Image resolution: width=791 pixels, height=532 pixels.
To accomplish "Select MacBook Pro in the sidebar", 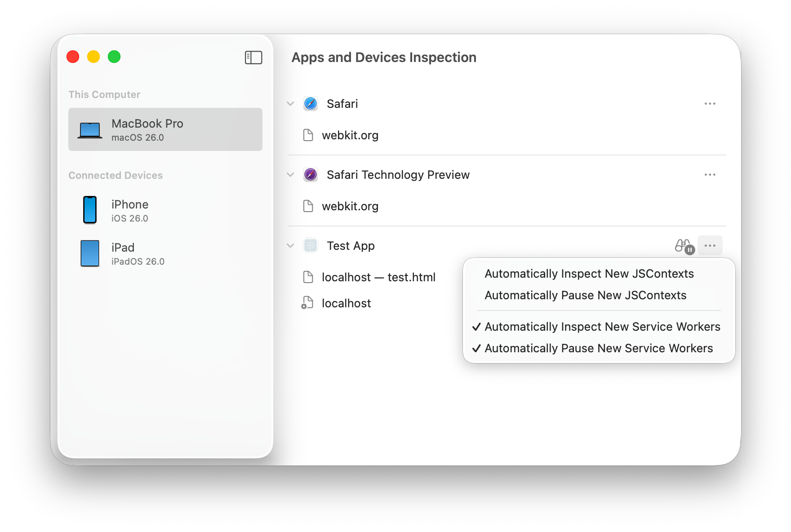I will point(165,129).
